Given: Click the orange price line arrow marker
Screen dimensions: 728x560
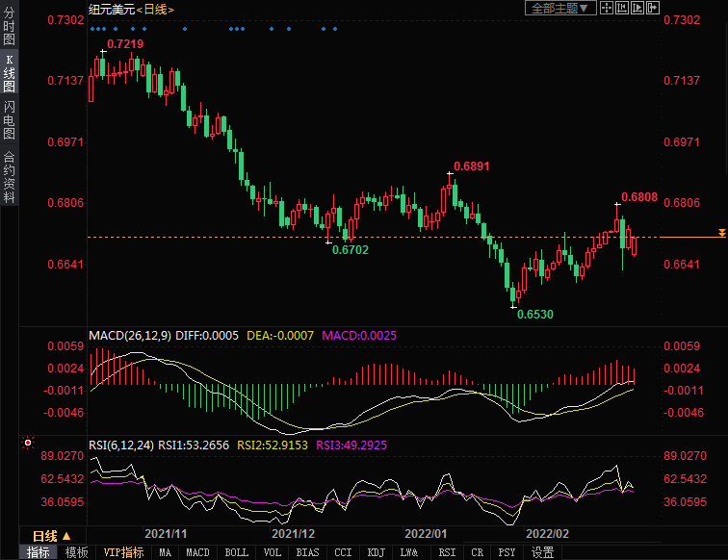Looking at the screenshot, I should pos(721,233).
